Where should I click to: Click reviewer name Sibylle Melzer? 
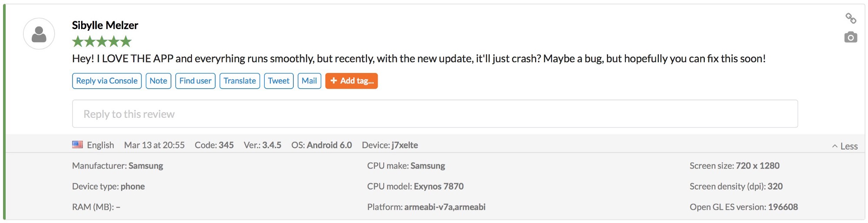click(105, 25)
